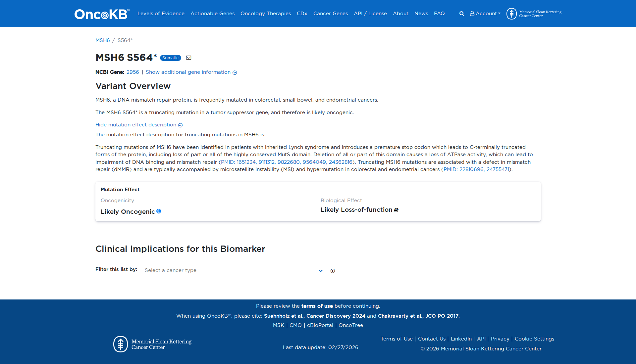Follow the MSH6 breadcrumb link

coord(103,40)
